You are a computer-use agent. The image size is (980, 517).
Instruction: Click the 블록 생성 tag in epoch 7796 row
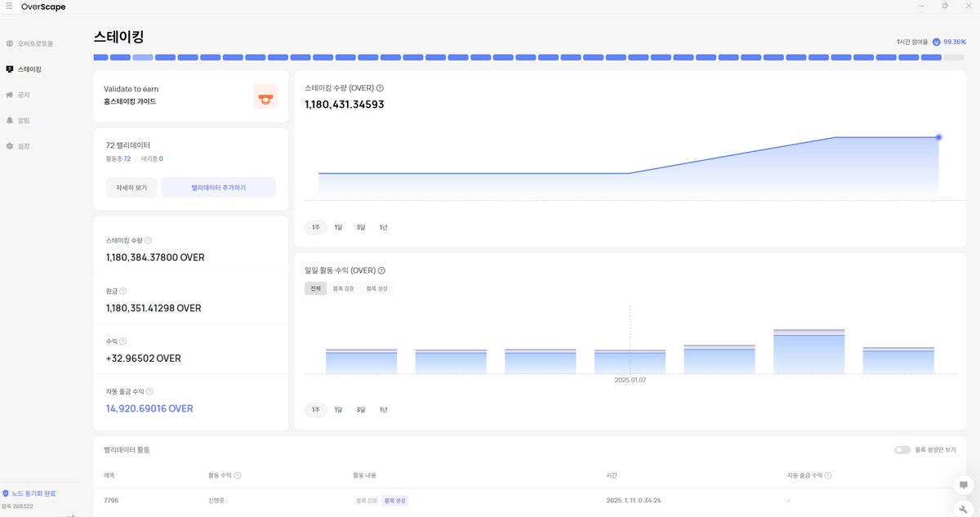click(394, 500)
